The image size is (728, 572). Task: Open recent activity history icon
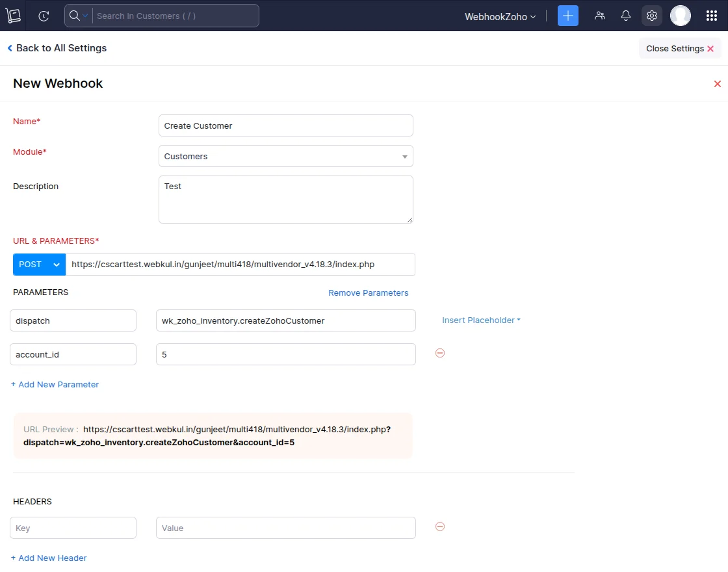click(44, 16)
